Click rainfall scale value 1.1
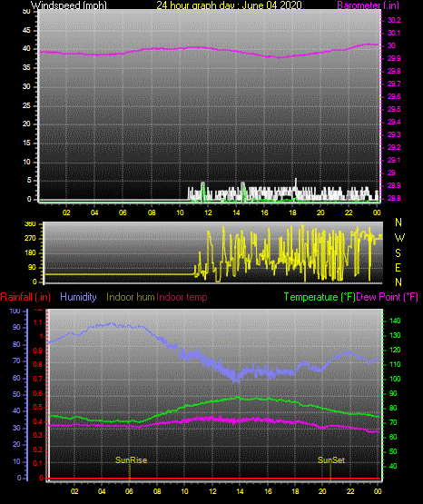Viewport: 423px width, 504px height. pos(38,322)
